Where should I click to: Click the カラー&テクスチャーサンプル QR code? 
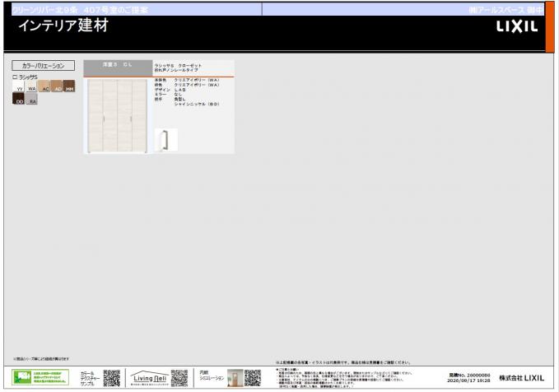(112, 378)
